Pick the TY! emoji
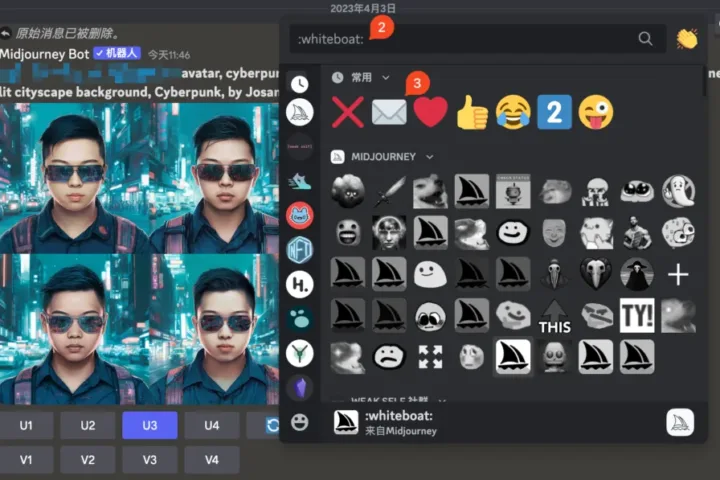 tap(637, 315)
